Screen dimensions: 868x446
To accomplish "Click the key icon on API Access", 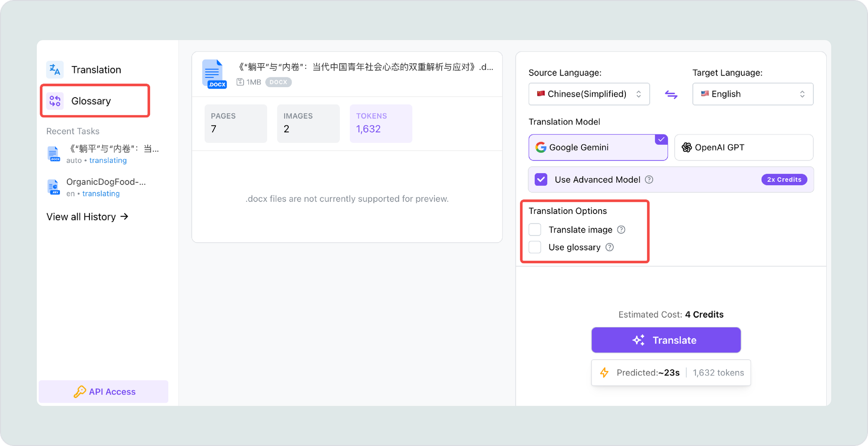I will [79, 392].
